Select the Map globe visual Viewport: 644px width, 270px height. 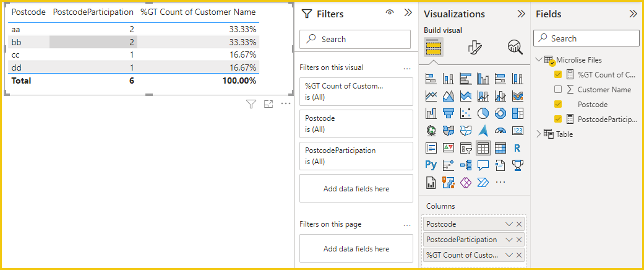(x=431, y=131)
